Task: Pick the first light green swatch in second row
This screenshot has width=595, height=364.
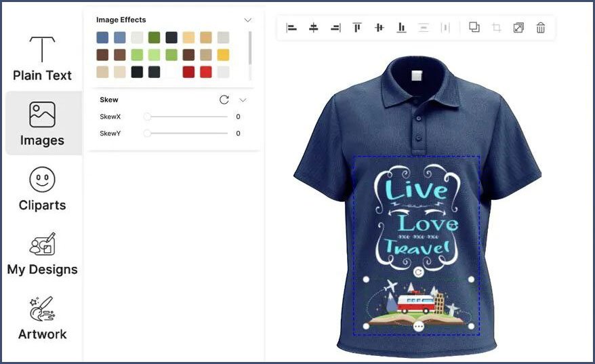Action: pos(137,55)
